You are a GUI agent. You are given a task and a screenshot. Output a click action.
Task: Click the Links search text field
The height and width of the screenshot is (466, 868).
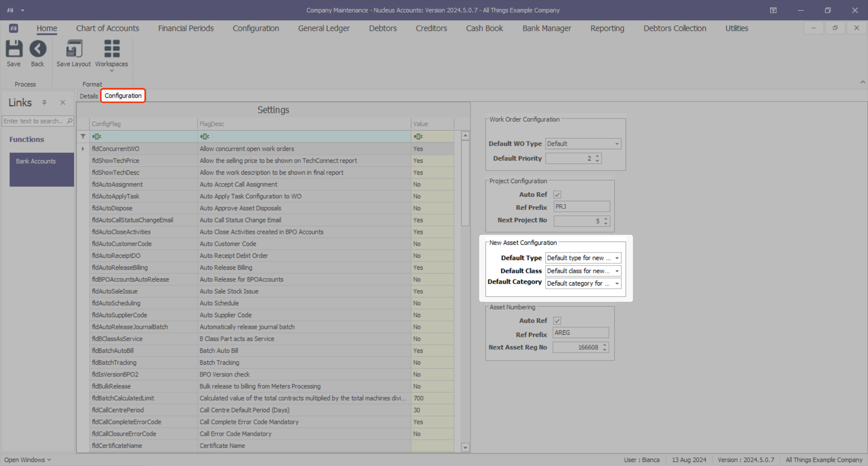click(34, 121)
